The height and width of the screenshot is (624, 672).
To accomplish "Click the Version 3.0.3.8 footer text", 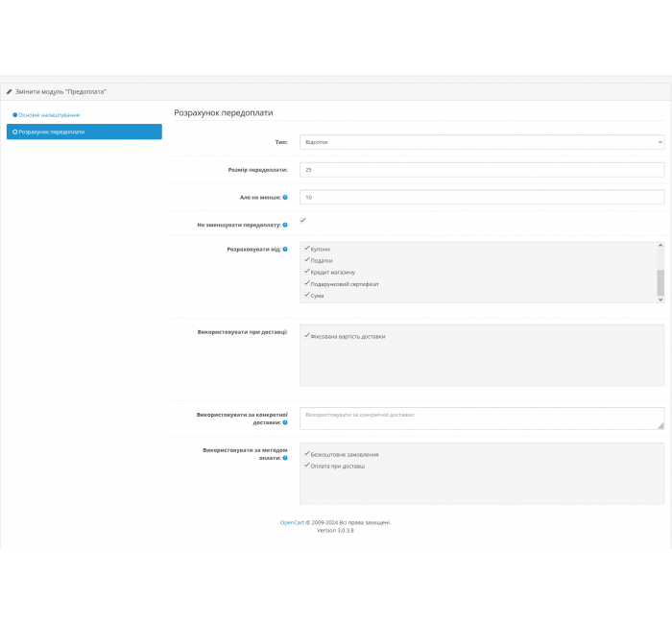I will pyautogui.click(x=336, y=530).
